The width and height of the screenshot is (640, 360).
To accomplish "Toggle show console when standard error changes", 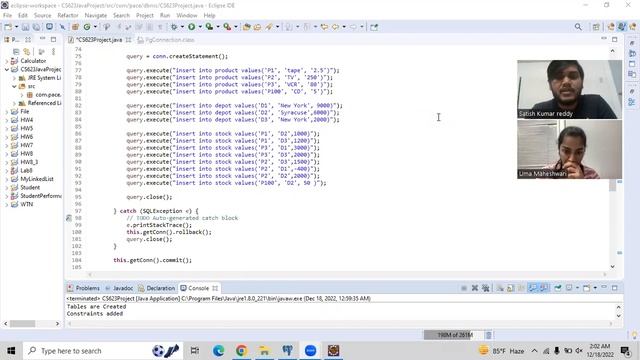I will (544, 288).
